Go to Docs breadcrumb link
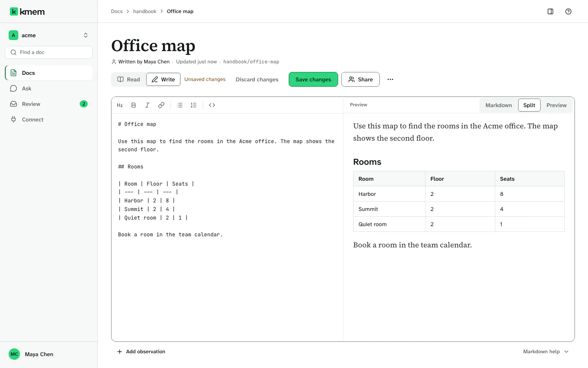The width and height of the screenshot is (588, 368). (117, 11)
